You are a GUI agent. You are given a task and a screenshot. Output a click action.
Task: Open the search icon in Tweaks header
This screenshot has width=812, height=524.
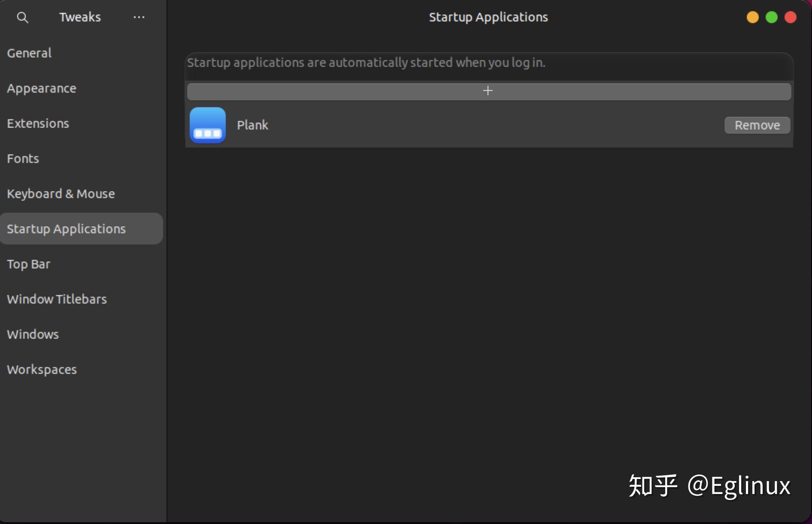pyautogui.click(x=23, y=17)
